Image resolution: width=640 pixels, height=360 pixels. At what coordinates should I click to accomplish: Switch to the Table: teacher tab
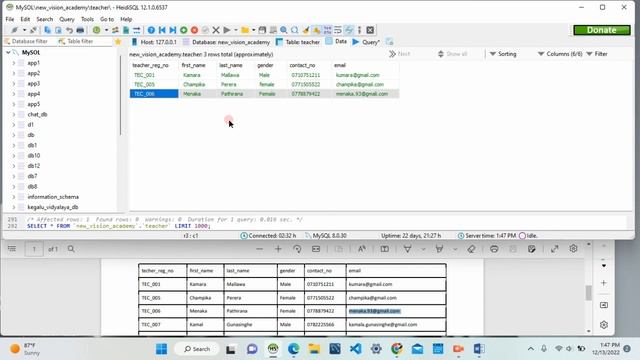click(298, 42)
